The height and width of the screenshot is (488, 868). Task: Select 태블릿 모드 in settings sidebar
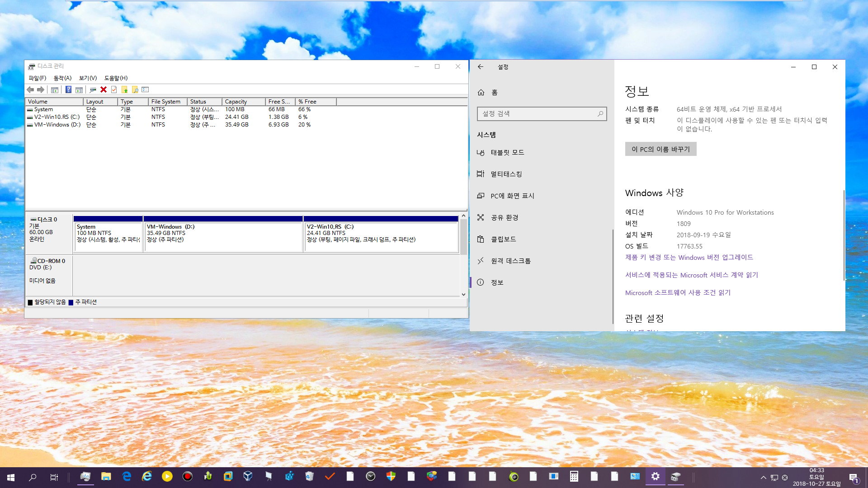tap(542, 153)
